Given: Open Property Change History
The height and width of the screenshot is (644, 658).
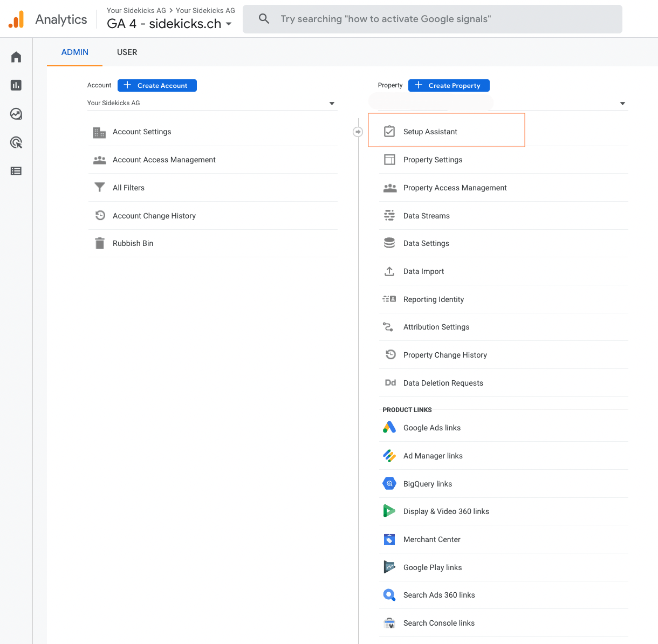Looking at the screenshot, I should (x=504, y=355).
